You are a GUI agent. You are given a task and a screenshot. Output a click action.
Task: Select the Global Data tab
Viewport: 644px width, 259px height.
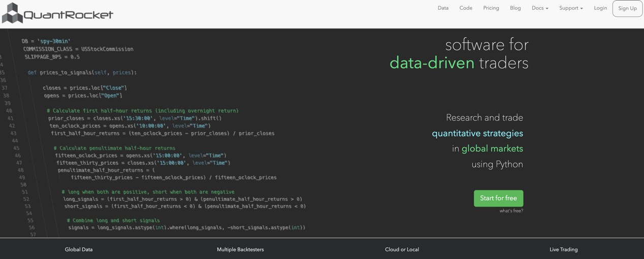[x=79, y=249]
